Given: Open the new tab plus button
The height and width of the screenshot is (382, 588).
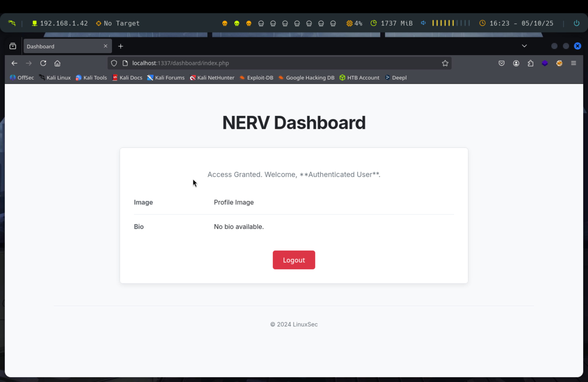Looking at the screenshot, I should click(121, 46).
